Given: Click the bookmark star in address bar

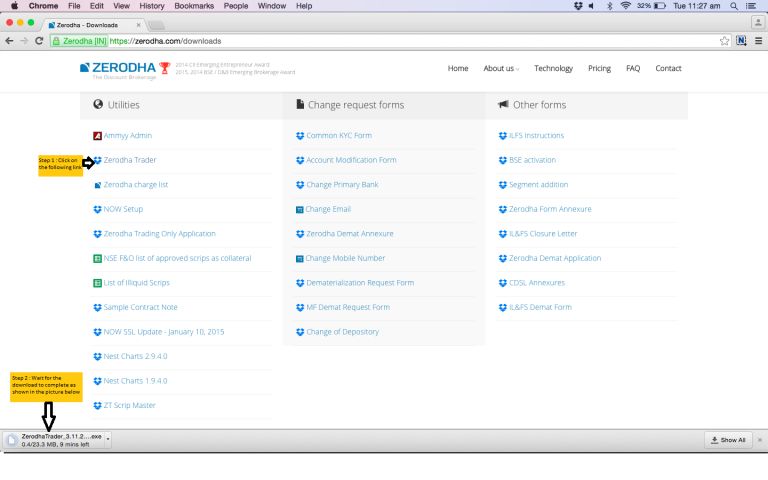Looking at the screenshot, I should point(722,41).
